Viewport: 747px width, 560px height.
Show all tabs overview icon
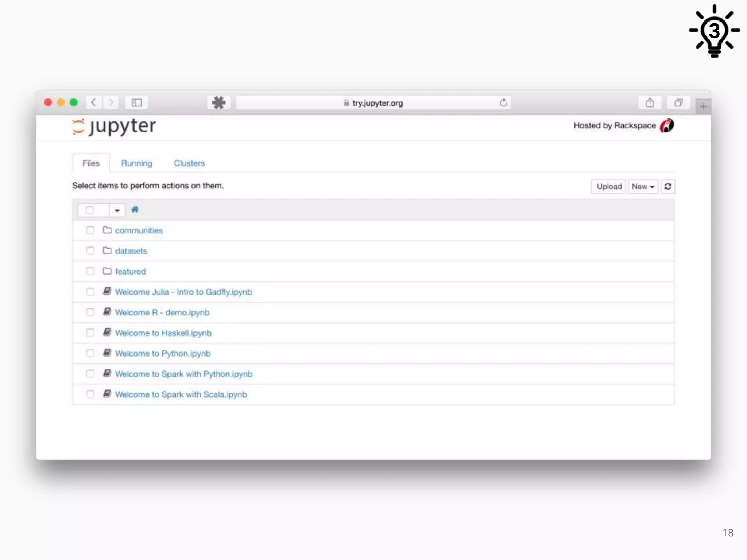[678, 103]
